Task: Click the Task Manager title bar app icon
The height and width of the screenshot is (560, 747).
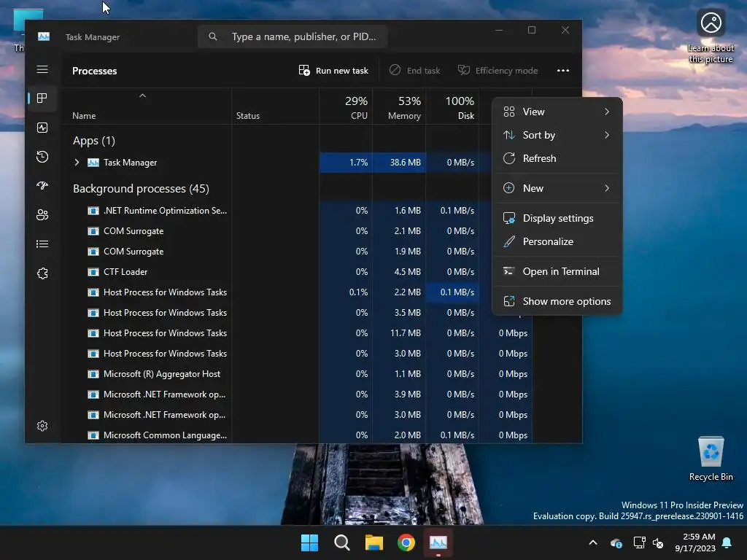Action: [44, 36]
